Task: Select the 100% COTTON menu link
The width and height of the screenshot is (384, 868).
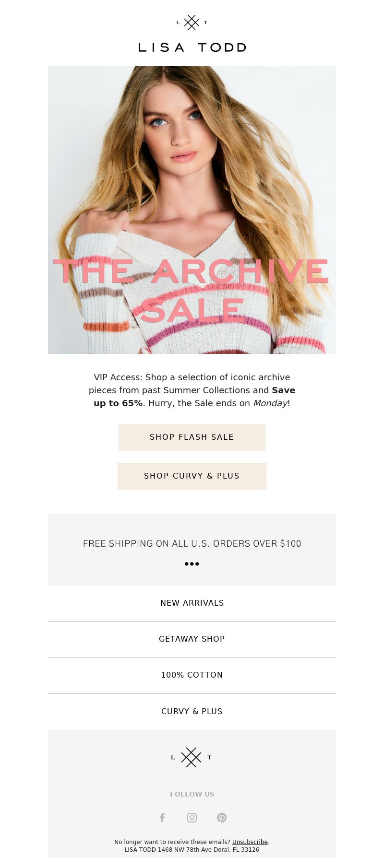Action: pos(192,675)
